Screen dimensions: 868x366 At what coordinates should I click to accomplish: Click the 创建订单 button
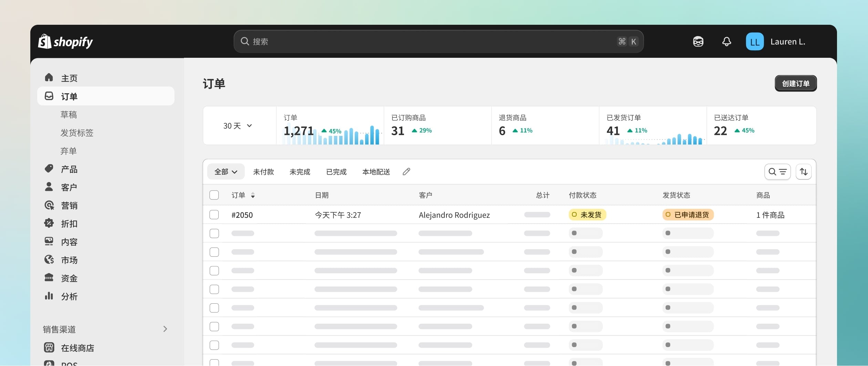click(796, 83)
